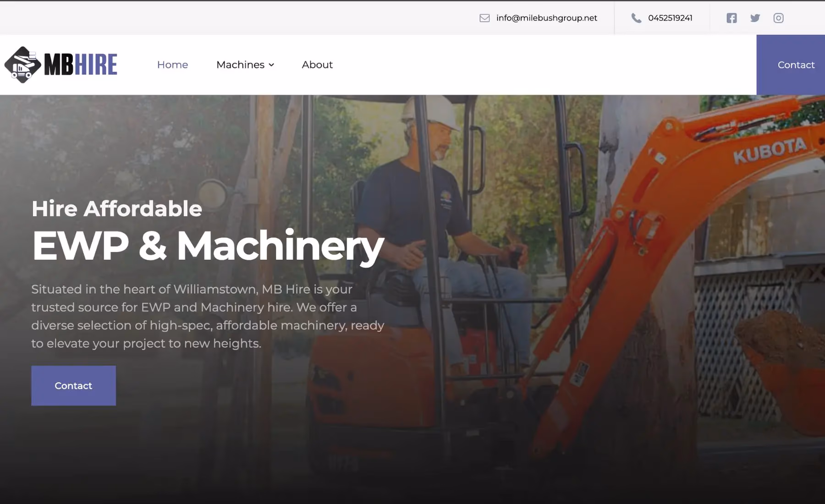Click the MB Hire logo
Viewport: 825px width, 504px height.
(61, 65)
